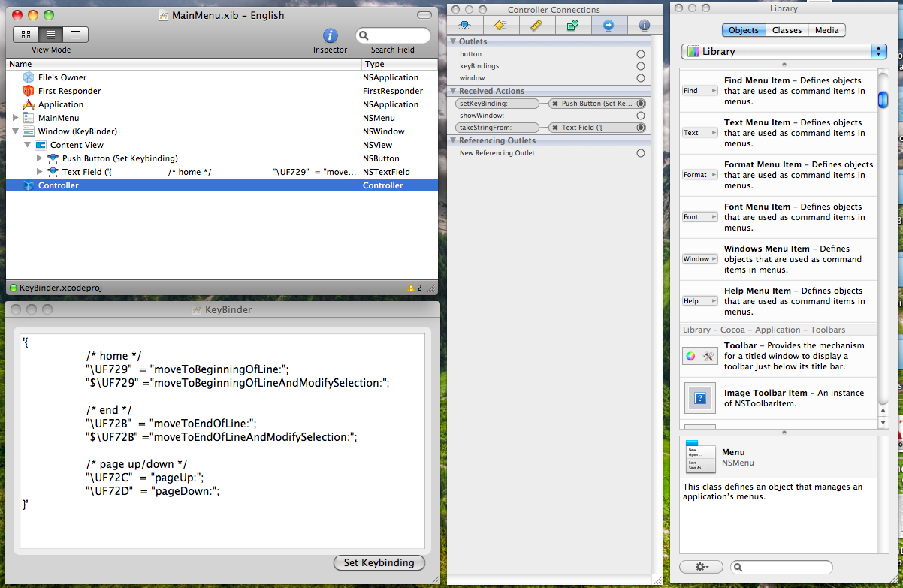The width and height of the screenshot is (903, 588).
Task: Select the Windows Menu Item in Library
Action: point(778,259)
